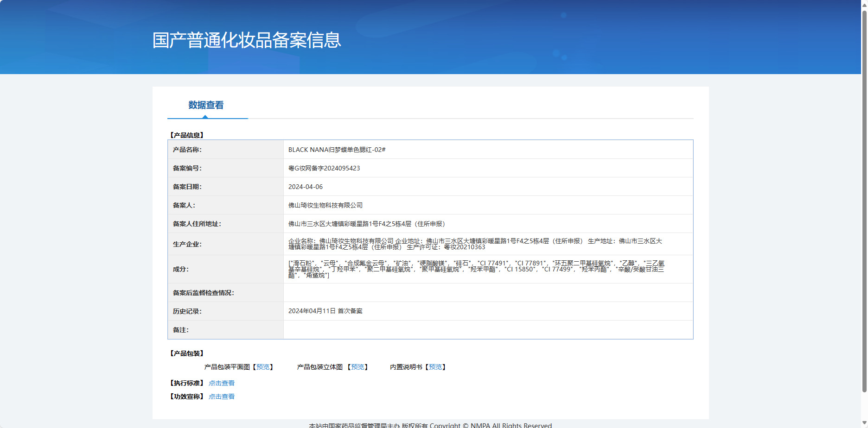Click the 成分 row label
Image resolution: width=868 pixels, height=428 pixels.
(x=181, y=269)
